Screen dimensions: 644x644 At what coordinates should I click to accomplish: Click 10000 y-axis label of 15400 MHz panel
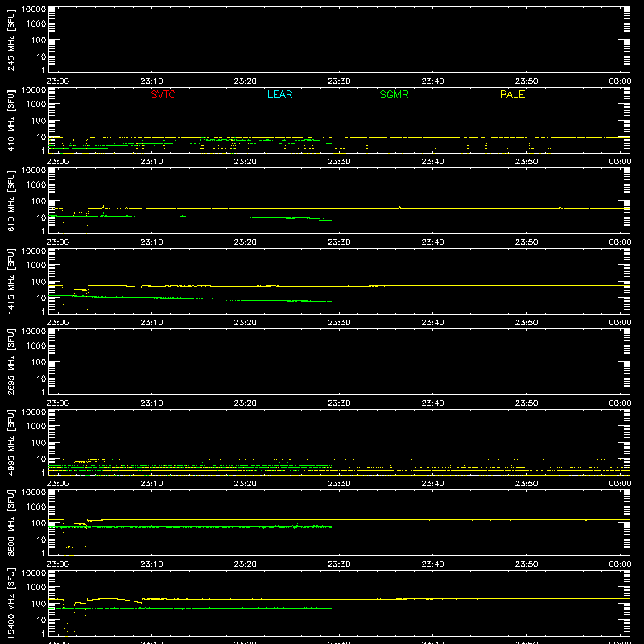[34, 573]
